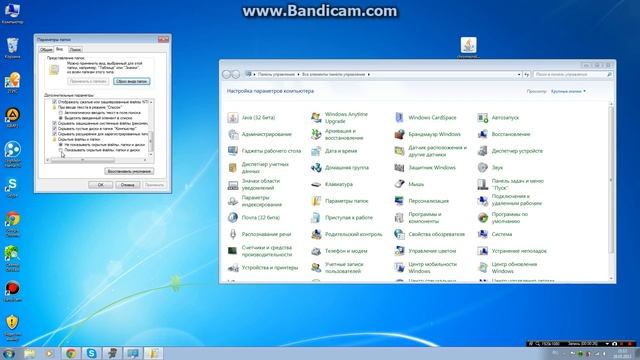Click the Control Panel search field
This screenshot has height=360, width=640.
pyautogui.click(x=573, y=75)
